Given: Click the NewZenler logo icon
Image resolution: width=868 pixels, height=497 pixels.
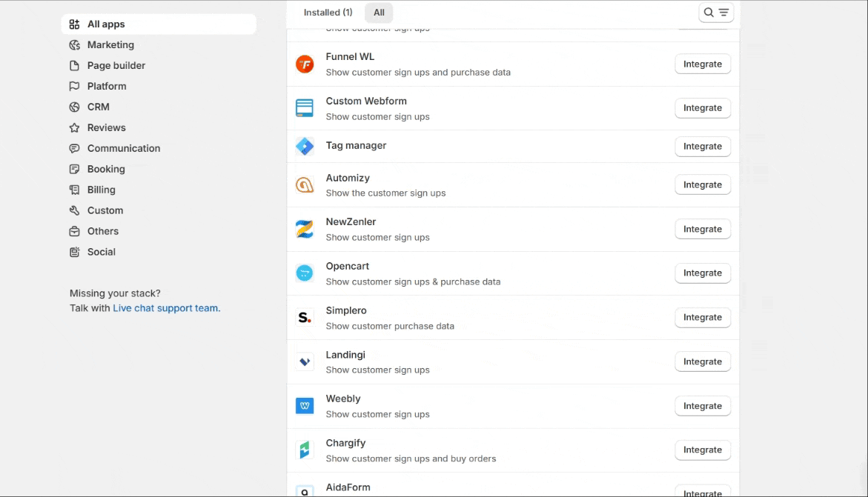Looking at the screenshot, I should click(305, 230).
